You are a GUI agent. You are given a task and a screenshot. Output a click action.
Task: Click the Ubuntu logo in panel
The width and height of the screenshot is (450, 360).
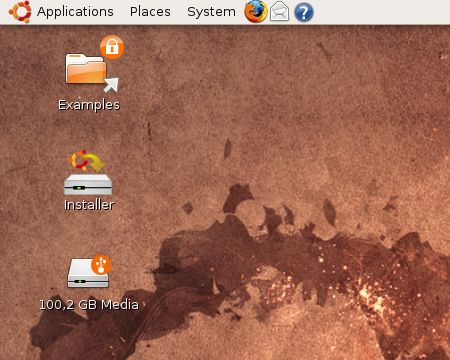pyautogui.click(x=20, y=12)
